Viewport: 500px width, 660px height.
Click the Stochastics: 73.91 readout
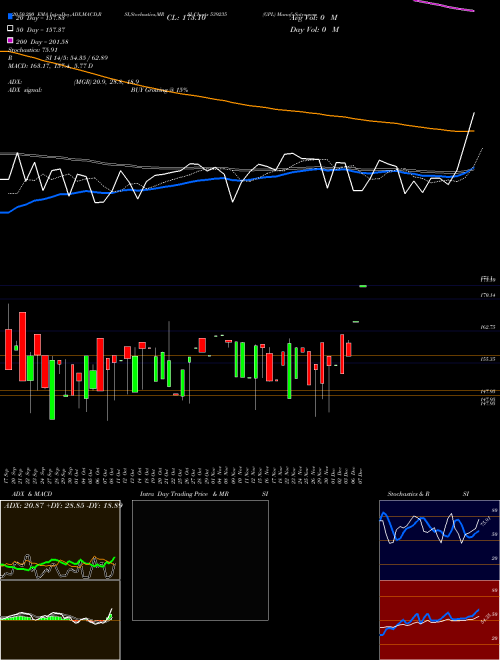point(33,50)
